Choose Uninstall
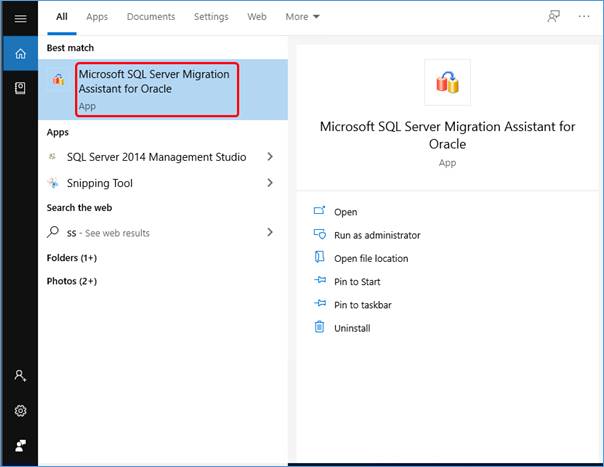Screen dimensions: 604x467 (352, 328)
